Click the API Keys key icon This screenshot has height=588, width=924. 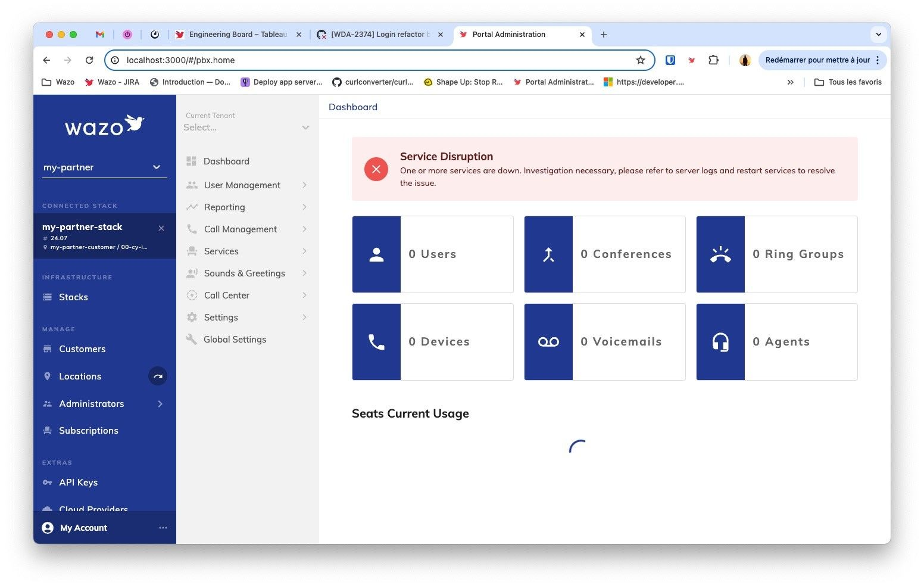click(x=48, y=483)
